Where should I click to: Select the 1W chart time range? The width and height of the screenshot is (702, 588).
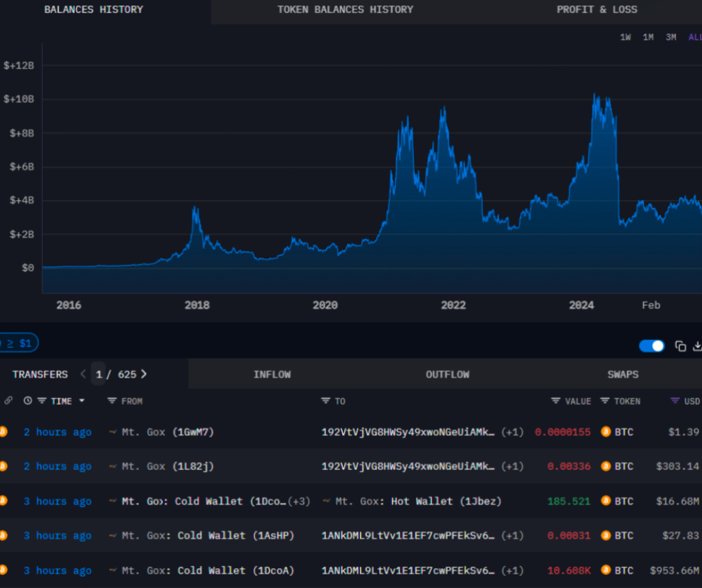coord(625,38)
